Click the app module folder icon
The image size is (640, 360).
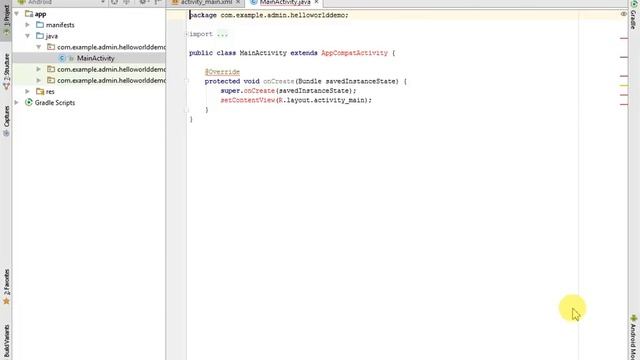(29, 14)
